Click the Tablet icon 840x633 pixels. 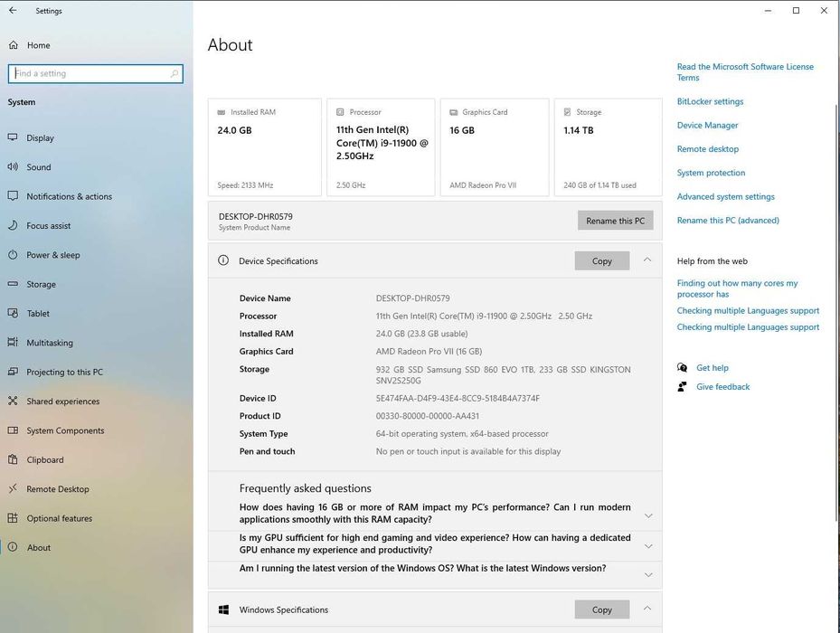click(13, 313)
